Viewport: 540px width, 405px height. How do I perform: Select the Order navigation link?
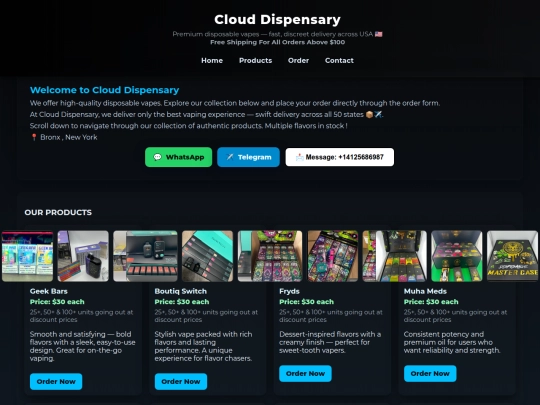click(x=298, y=61)
